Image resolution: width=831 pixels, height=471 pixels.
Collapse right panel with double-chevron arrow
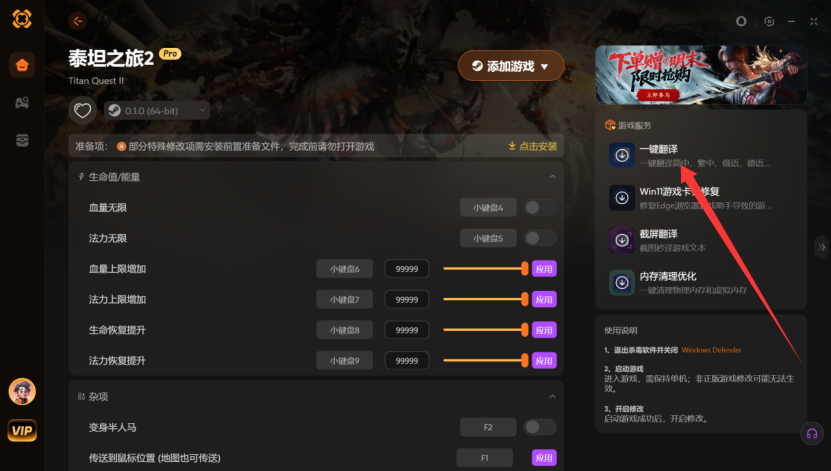(x=821, y=247)
